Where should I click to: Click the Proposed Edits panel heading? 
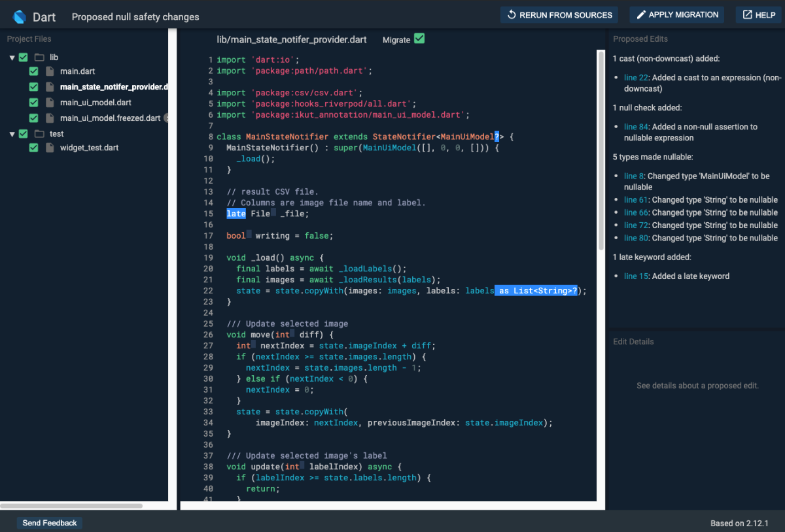[x=640, y=39]
